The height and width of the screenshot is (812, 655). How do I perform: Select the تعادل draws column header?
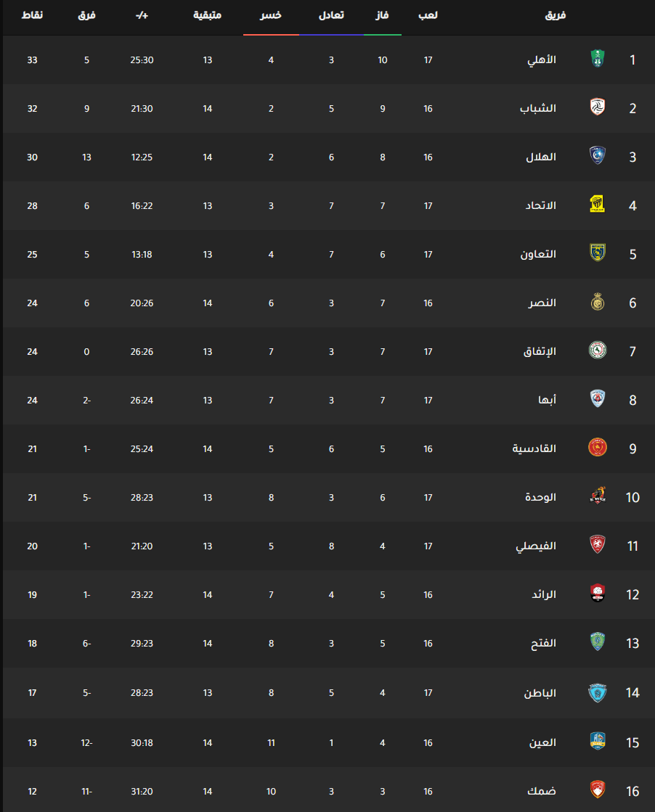(331, 15)
